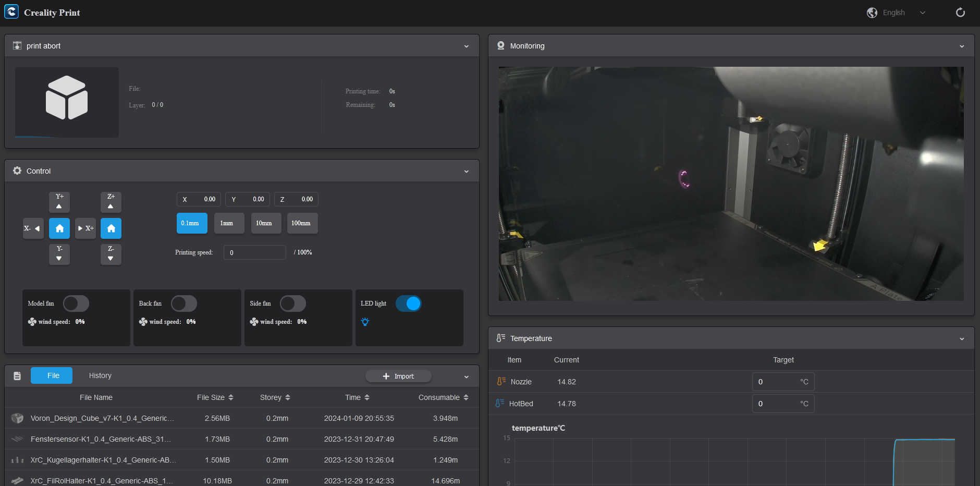Click the Model fan wind speed icon

pos(32,322)
